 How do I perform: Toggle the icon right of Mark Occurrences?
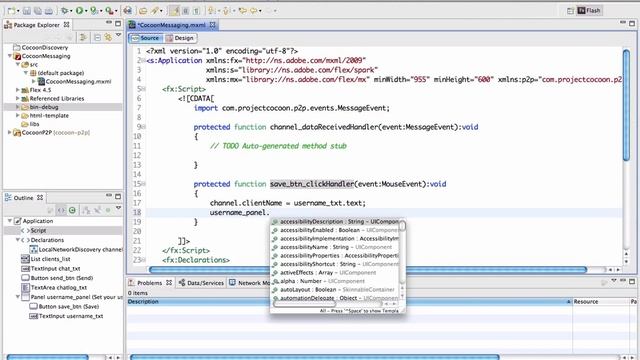click(186, 11)
